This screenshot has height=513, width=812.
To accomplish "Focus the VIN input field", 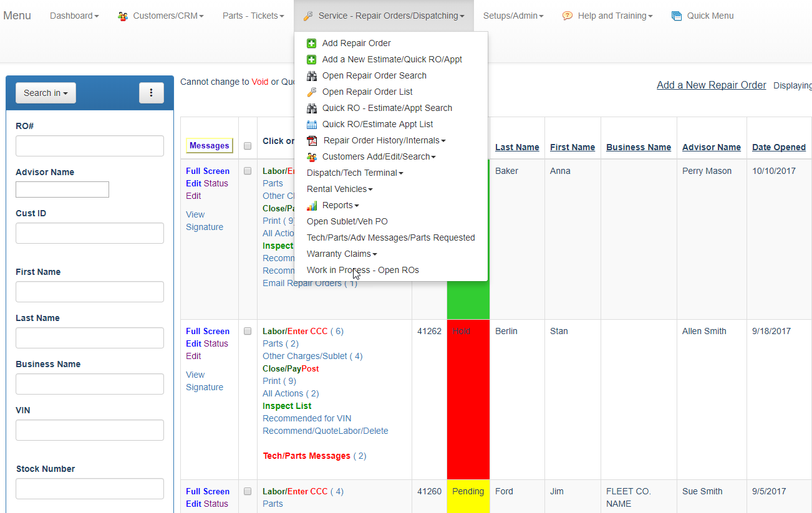I will click(90, 430).
